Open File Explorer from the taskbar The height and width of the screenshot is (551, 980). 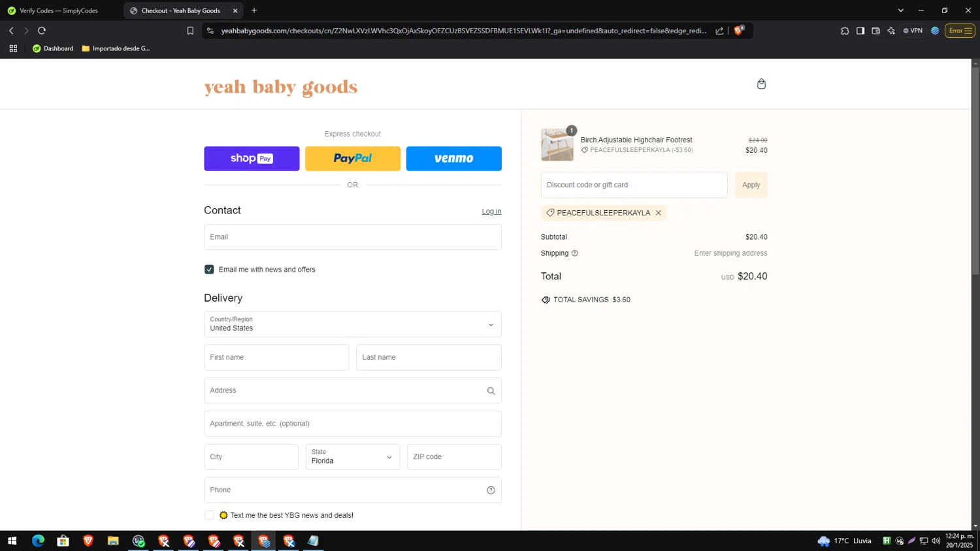pos(113,541)
